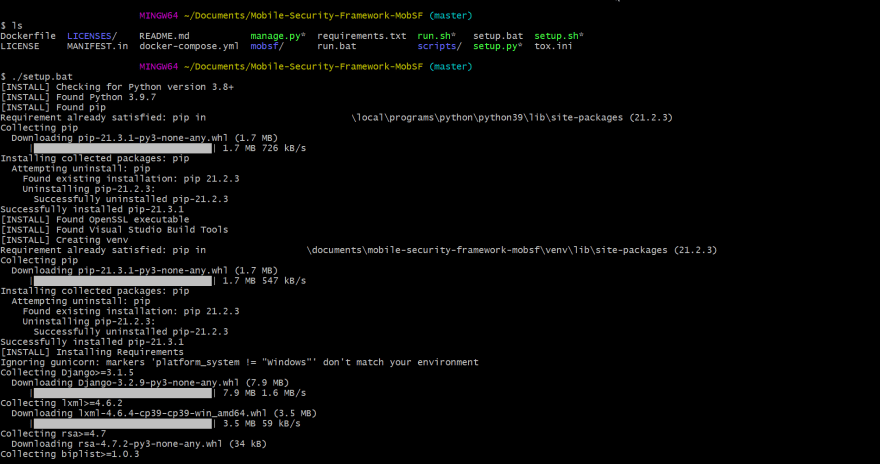880x464 pixels.
Task: Click the mobsf/ directory name
Action: (x=267, y=46)
